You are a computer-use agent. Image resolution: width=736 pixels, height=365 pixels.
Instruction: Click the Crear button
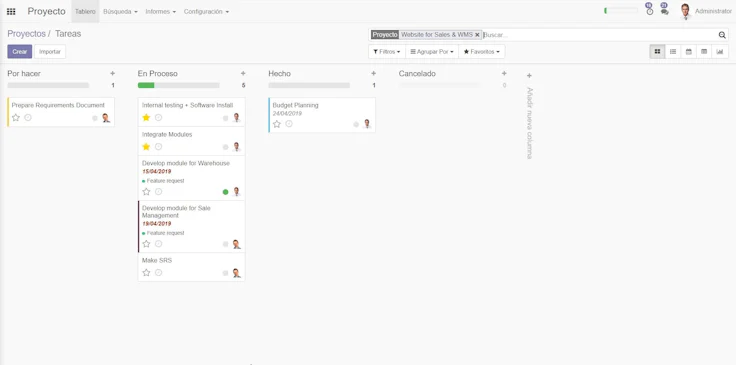coord(20,52)
